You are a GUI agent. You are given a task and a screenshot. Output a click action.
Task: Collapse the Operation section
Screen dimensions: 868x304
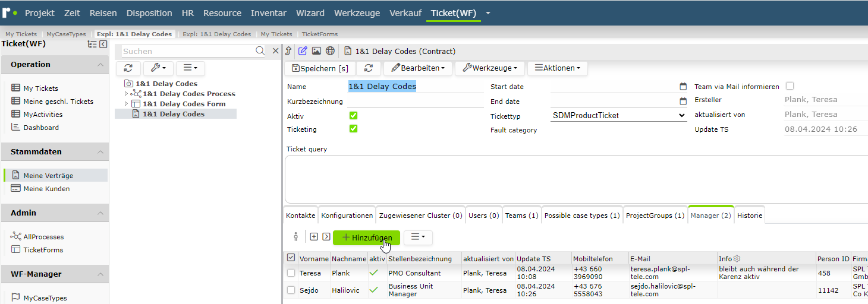click(x=100, y=65)
